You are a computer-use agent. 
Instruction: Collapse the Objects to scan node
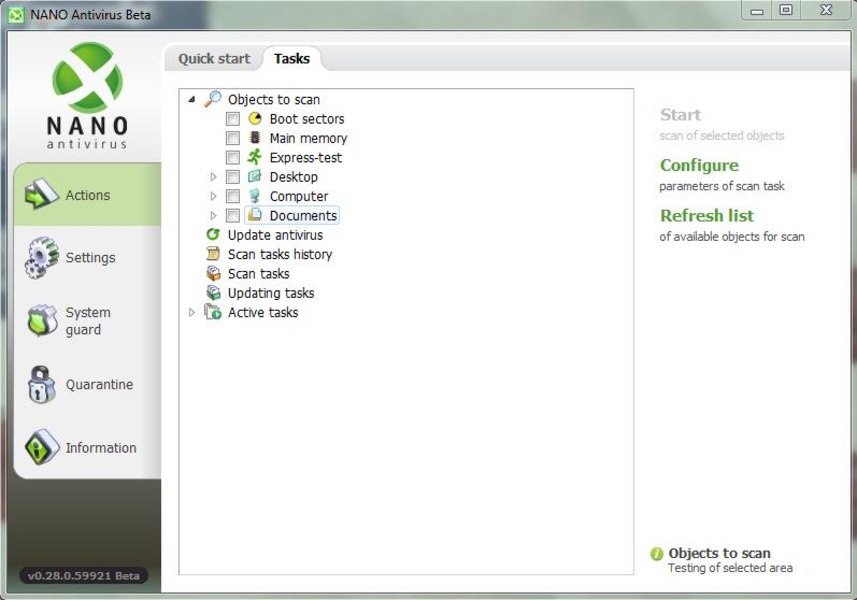[x=192, y=99]
